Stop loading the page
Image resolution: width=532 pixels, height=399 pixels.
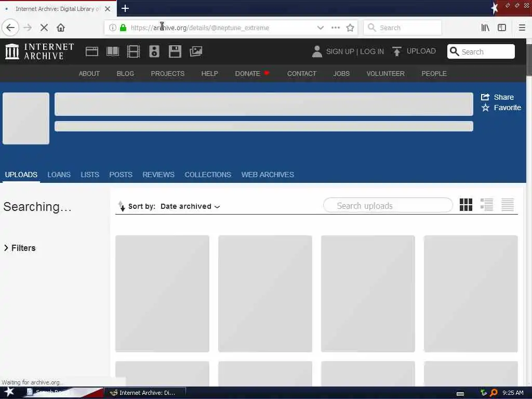coord(44,28)
